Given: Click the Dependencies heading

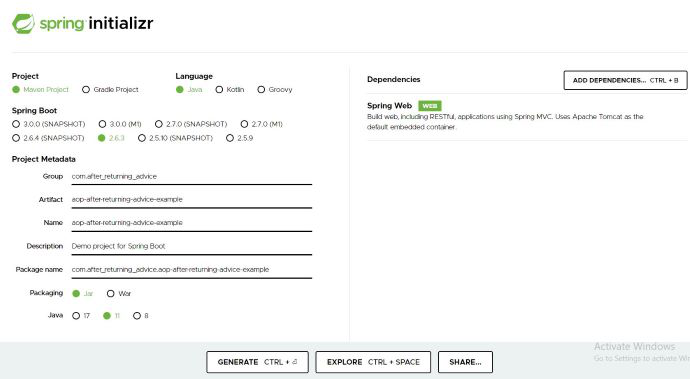Looking at the screenshot, I should (x=394, y=80).
